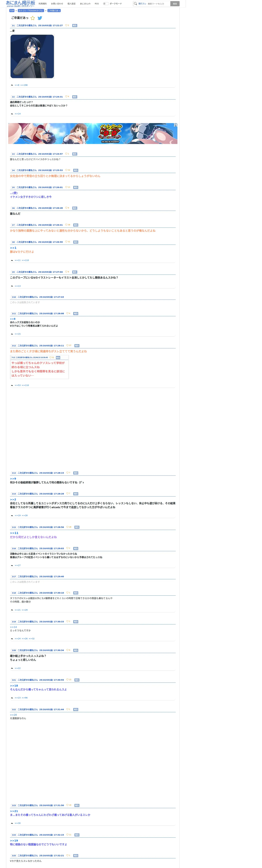
Task: Focus the 検索ワードを入力 search field
Action: pyautogui.click(x=158, y=4)
